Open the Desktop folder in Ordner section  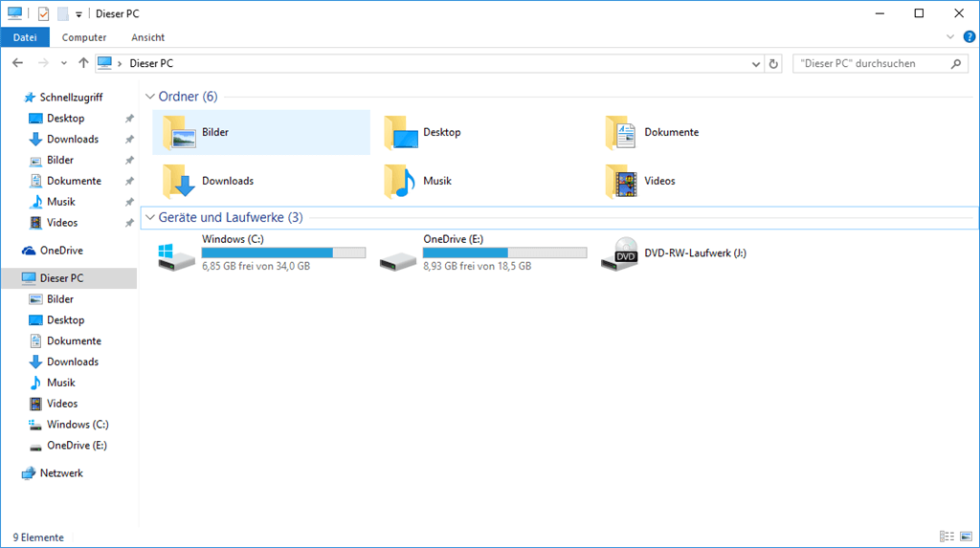pos(482,133)
